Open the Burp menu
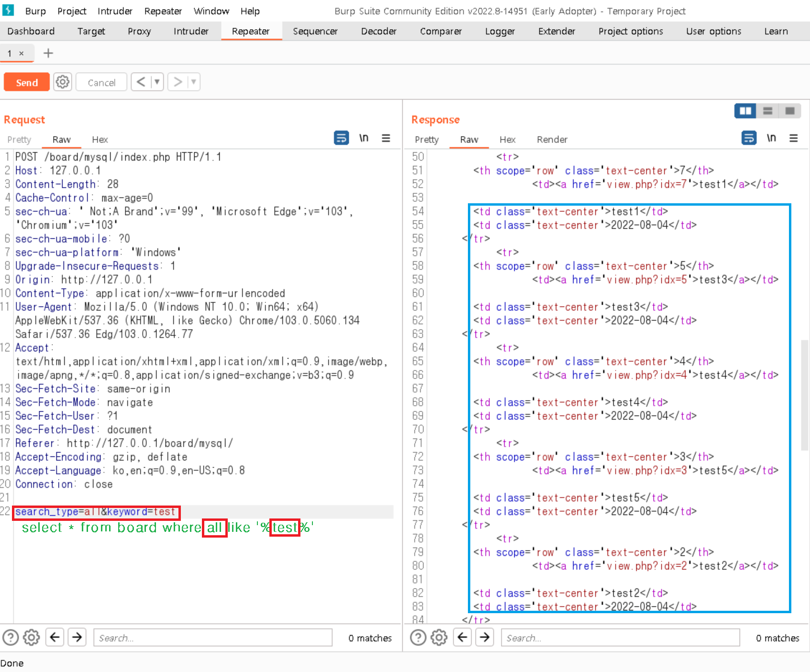The width and height of the screenshot is (810, 672). [x=35, y=11]
